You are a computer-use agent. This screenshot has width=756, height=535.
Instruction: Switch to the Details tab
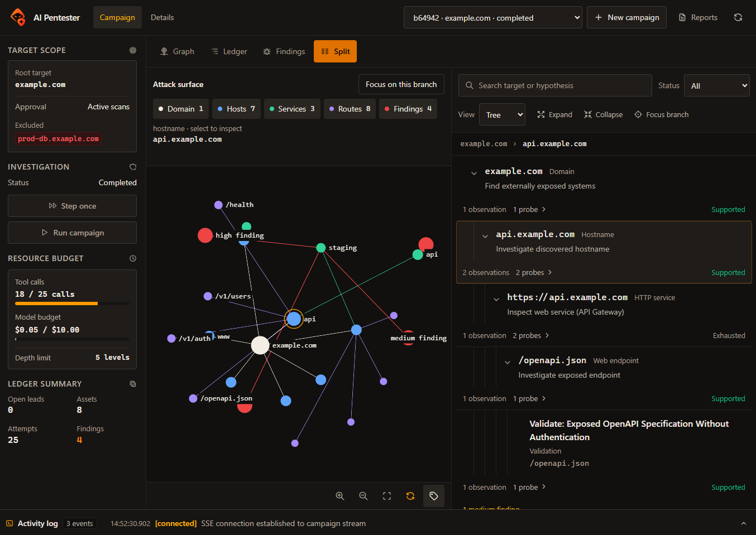[x=162, y=17]
